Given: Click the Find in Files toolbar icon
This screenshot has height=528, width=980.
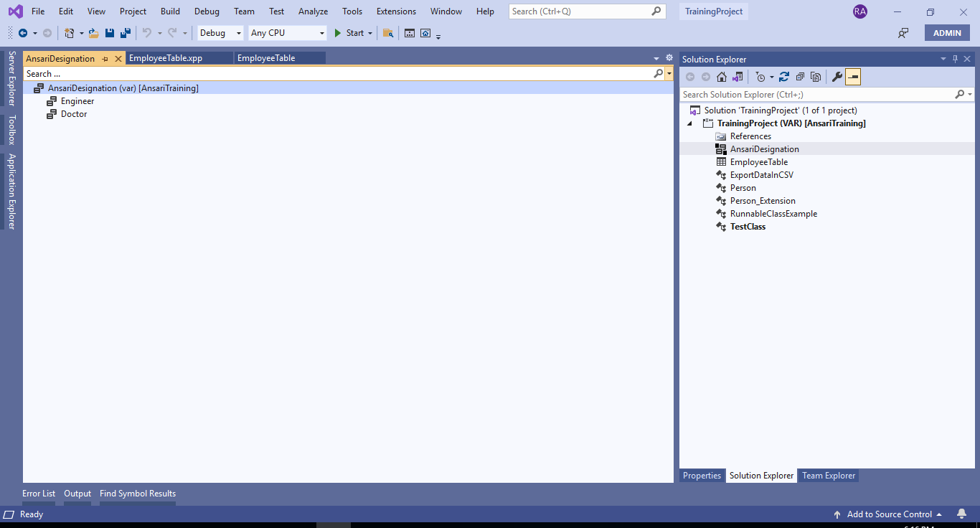Looking at the screenshot, I should click(388, 33).
